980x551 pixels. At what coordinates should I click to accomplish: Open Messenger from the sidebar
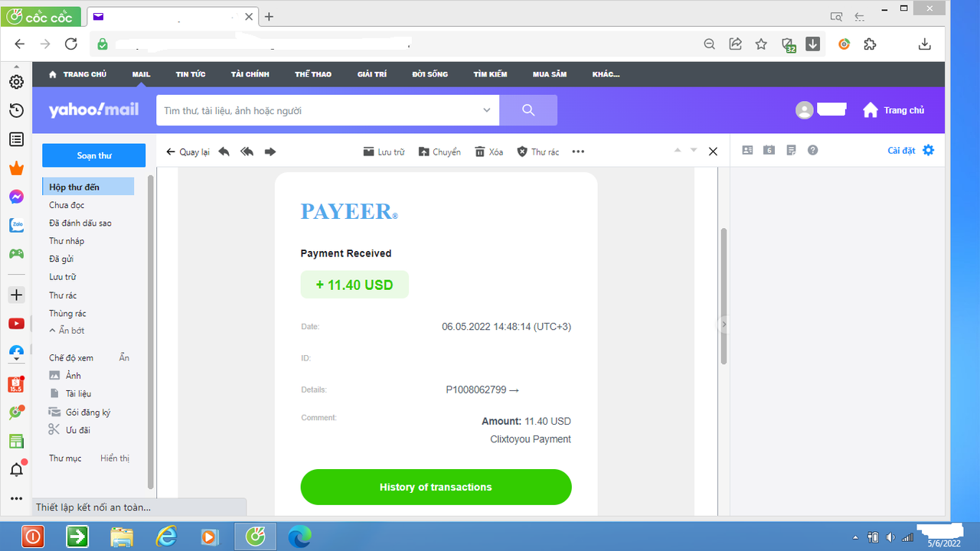coord(16,197)
